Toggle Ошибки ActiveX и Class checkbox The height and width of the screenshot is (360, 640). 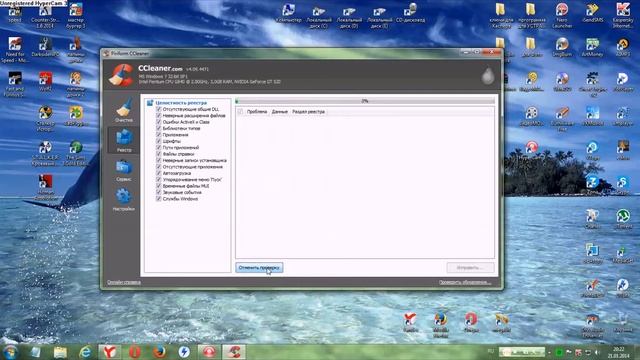[x=159, y=122]
